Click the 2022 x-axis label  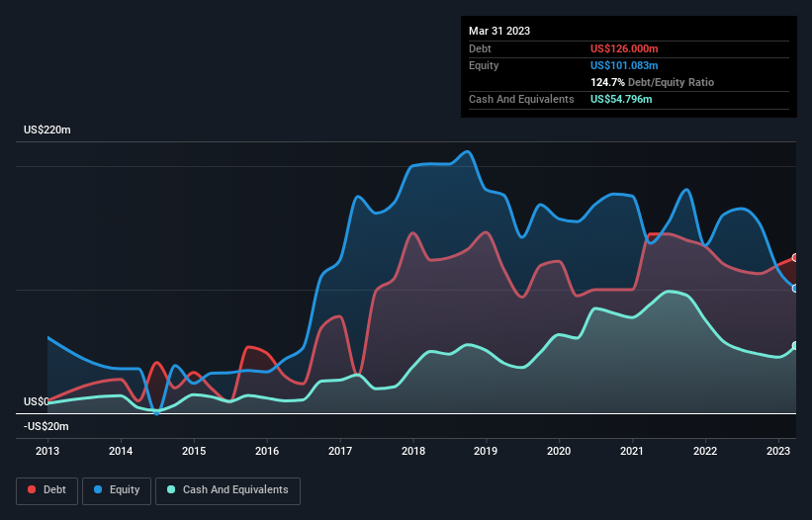tap(705, 451)
